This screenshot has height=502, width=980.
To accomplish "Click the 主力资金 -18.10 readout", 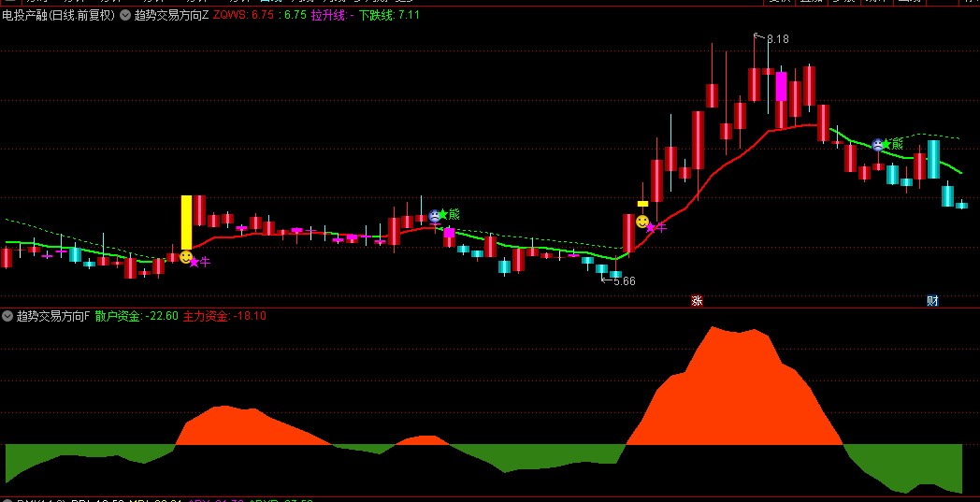I will tap(225, 316).
